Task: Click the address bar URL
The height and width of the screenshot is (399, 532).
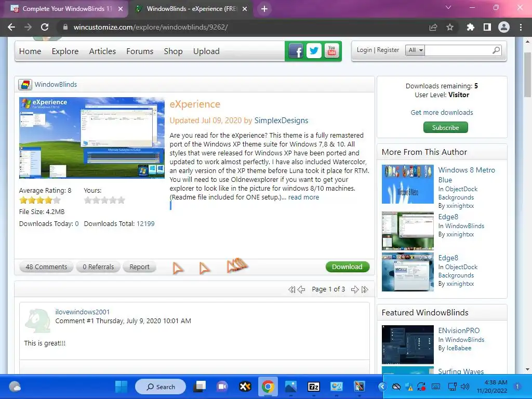Action: coord(151,27)
